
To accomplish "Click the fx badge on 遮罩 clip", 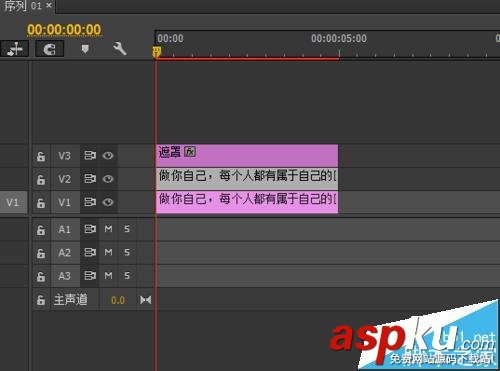I will click(x=190, y=152).
